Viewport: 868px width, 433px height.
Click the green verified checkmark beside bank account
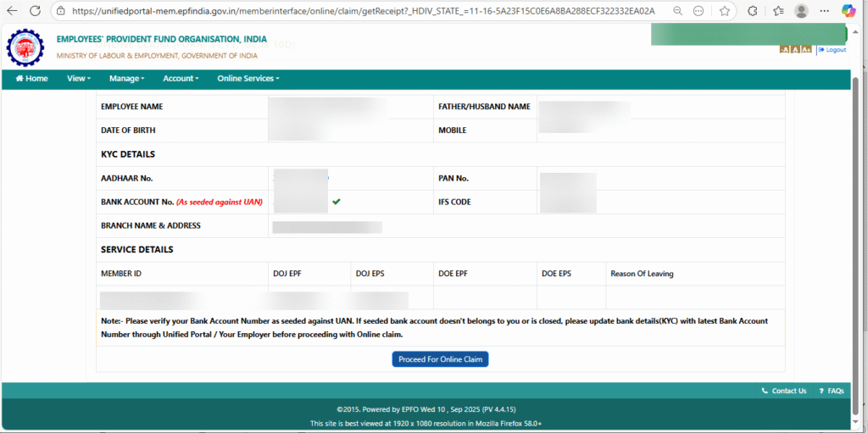tap(336, 202)
